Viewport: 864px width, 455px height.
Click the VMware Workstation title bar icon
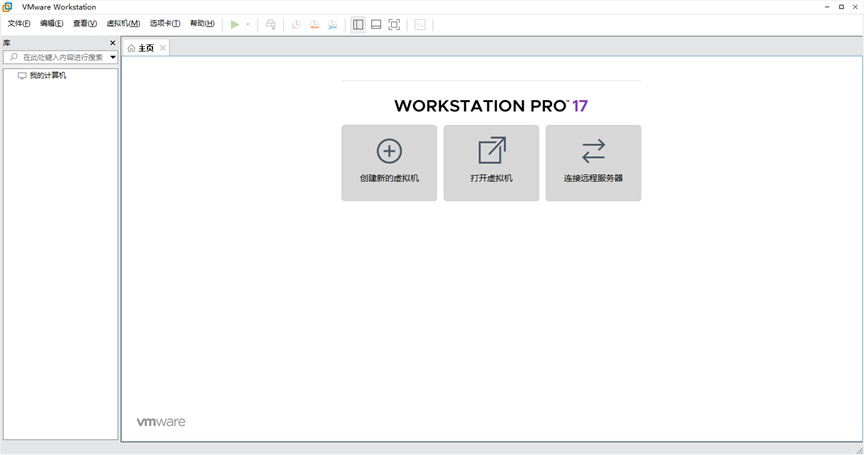(7, 7)
